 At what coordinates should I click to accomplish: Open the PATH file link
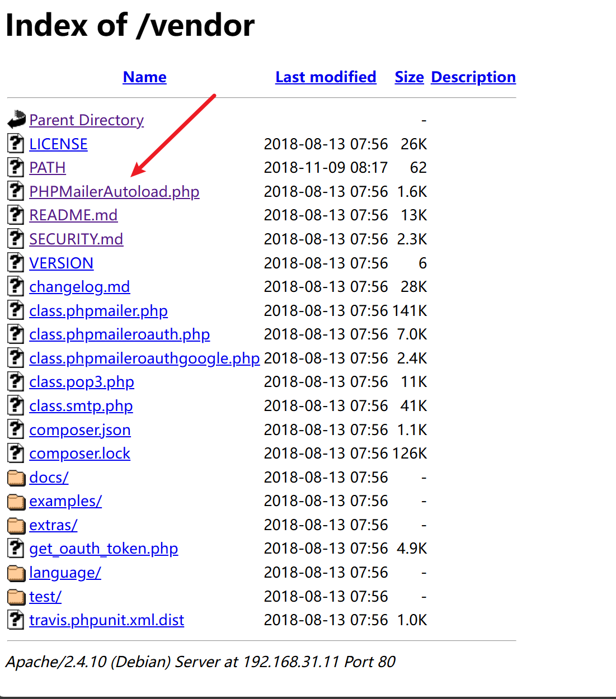coord(48,167)
